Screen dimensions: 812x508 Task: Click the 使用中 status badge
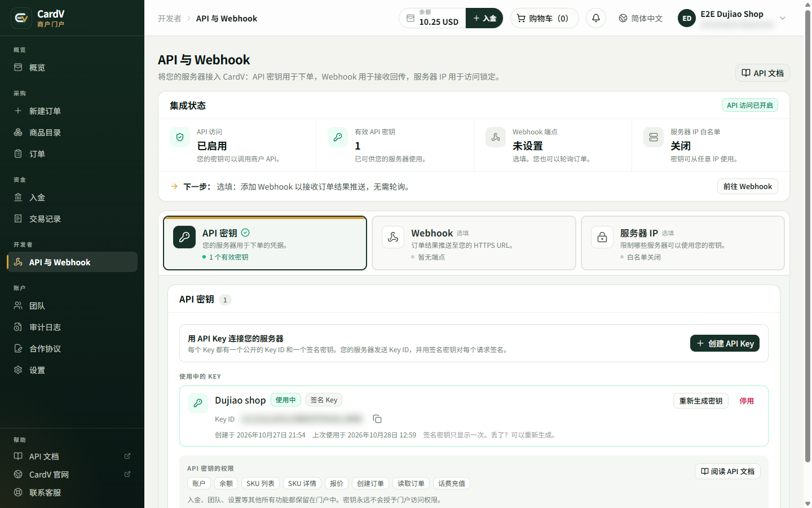(286, 400)
